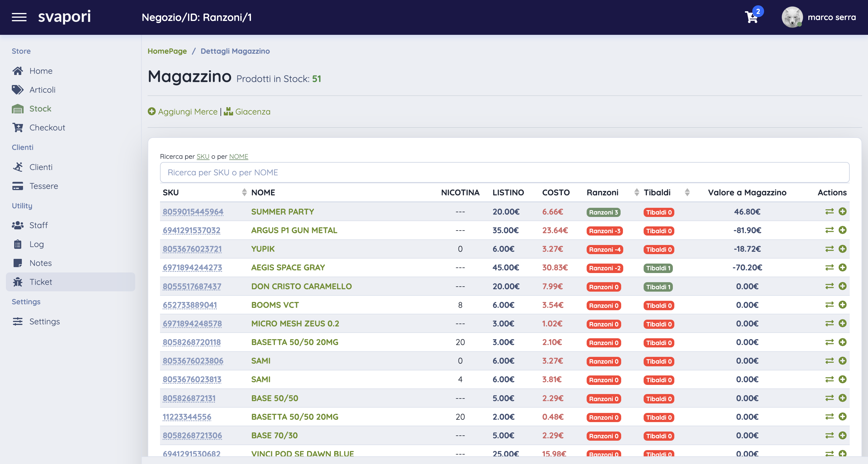
Task: Click transfer icon for BASE 50/50
Action: 829,398
